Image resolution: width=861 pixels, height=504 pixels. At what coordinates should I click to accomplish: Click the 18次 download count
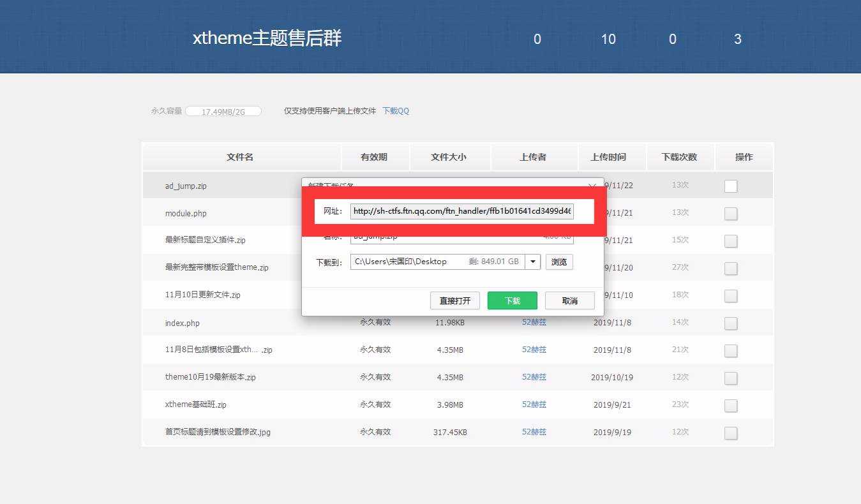click(680, 295)
